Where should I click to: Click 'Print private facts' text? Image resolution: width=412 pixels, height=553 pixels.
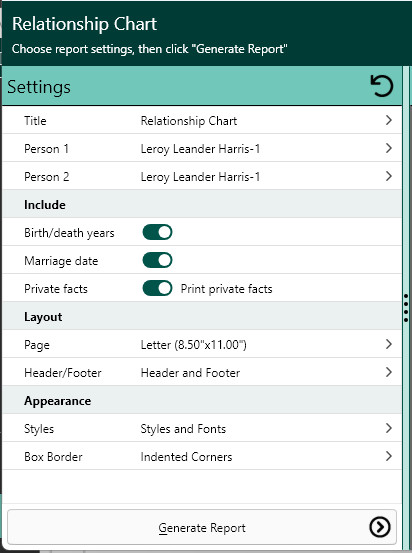coord(226,289)
